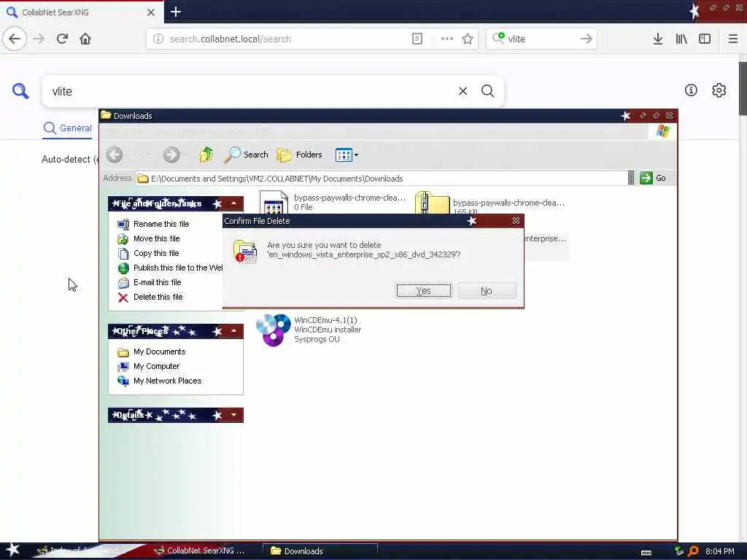Close the Confirm File Delete dialog
The height and width of the screenshot is (560, 747).
point(516,220)
